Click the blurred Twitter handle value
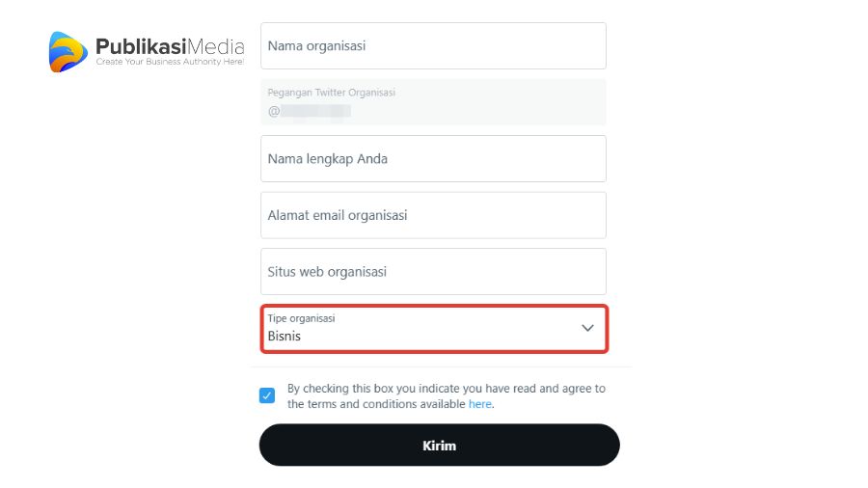The image size is (868, 488). 315,111
